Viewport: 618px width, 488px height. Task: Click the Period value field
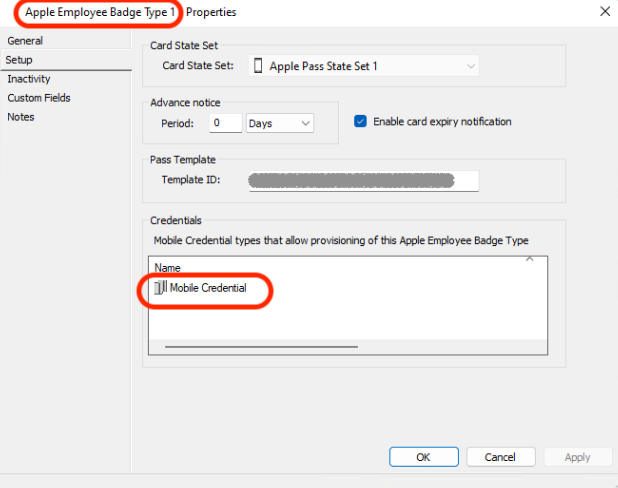[225, 123]
